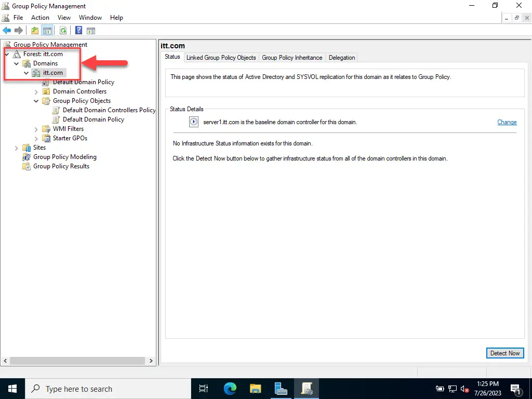Toggle Show/Hide Action Pane toolbar icon
The width and height of the screenshot is (532, 399).
pyautogui.click(x=91, y=31)
